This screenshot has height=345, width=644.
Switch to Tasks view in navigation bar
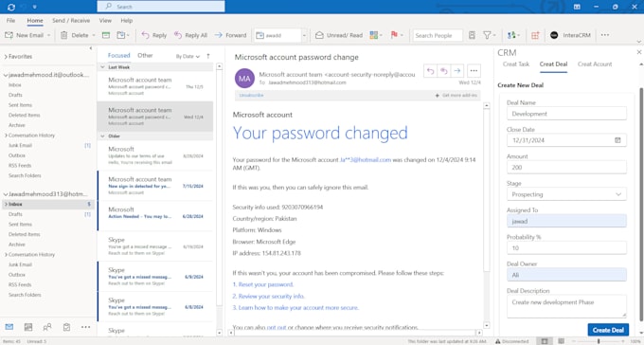[66, 327]
